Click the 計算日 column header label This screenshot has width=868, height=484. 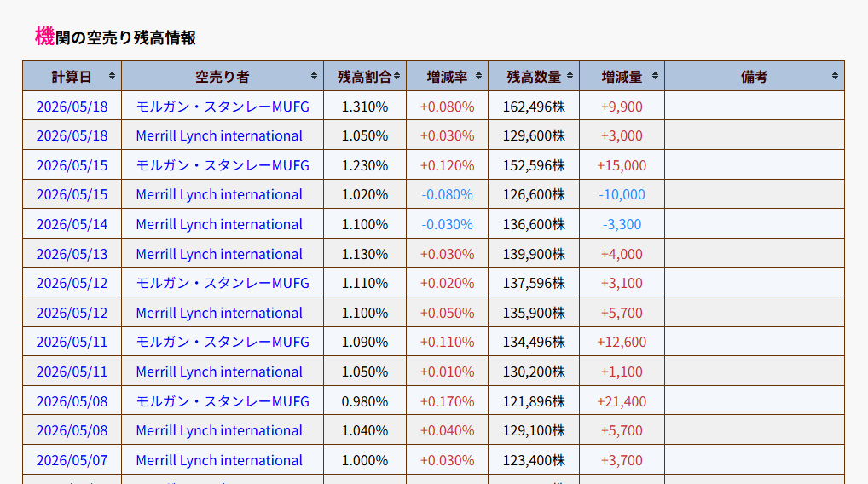pos(72,77)
